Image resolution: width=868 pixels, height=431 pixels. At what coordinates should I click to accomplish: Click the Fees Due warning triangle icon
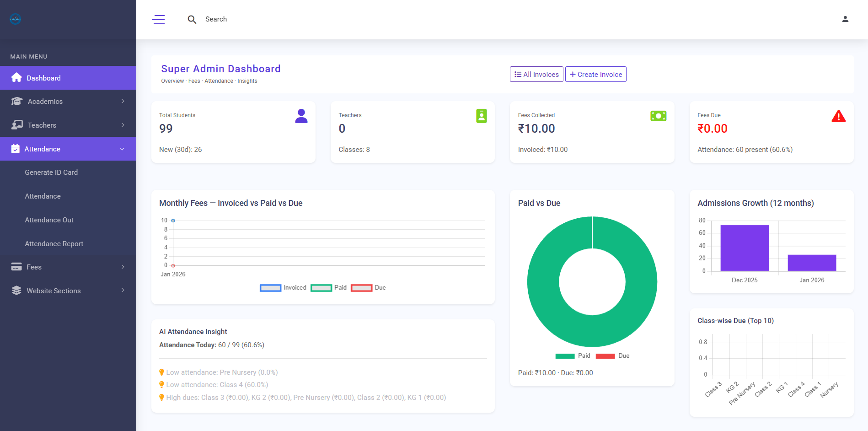pos(838,116)
